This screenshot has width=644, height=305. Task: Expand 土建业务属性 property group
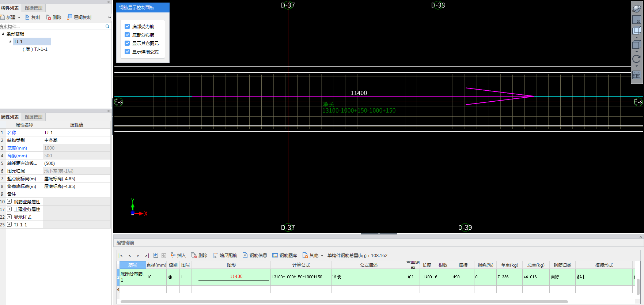pyautogui.click(x=10, y=209)
